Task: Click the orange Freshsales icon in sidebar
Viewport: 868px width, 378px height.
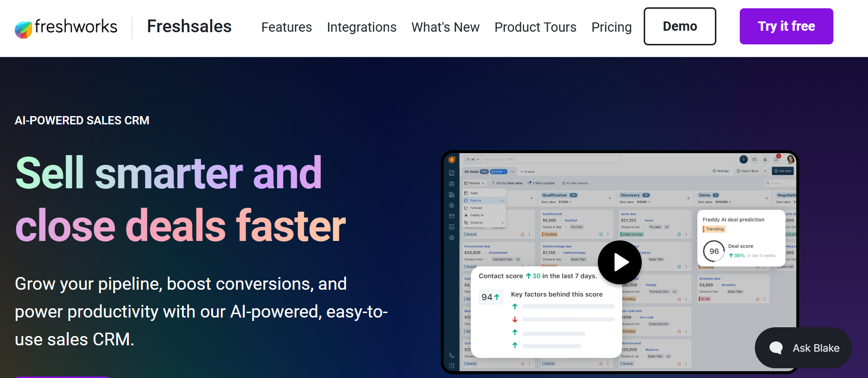Action: [452, 159]
